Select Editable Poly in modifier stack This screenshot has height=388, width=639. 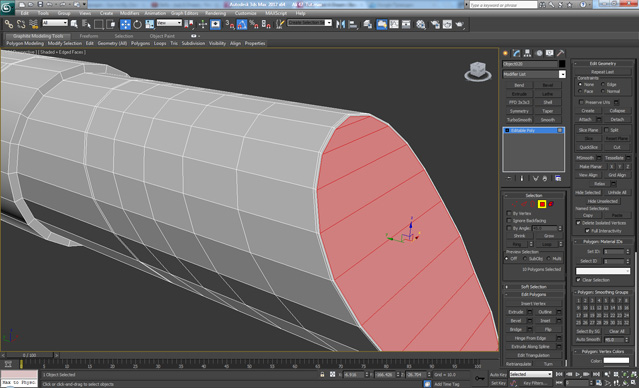tap(533, 130)
